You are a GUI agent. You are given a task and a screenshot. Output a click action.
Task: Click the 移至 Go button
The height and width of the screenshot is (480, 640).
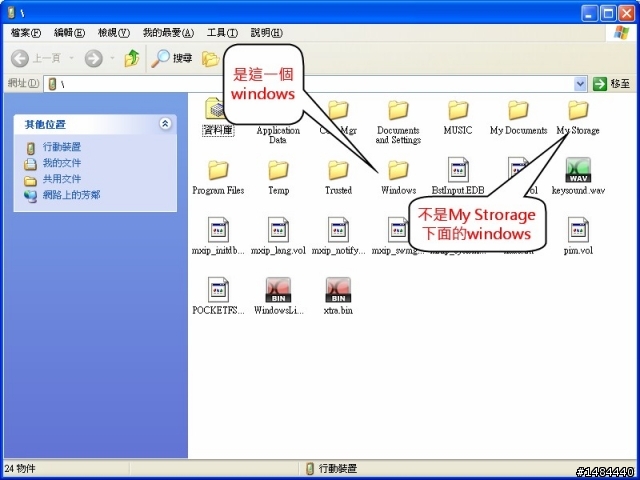click(x=611, y=84)
